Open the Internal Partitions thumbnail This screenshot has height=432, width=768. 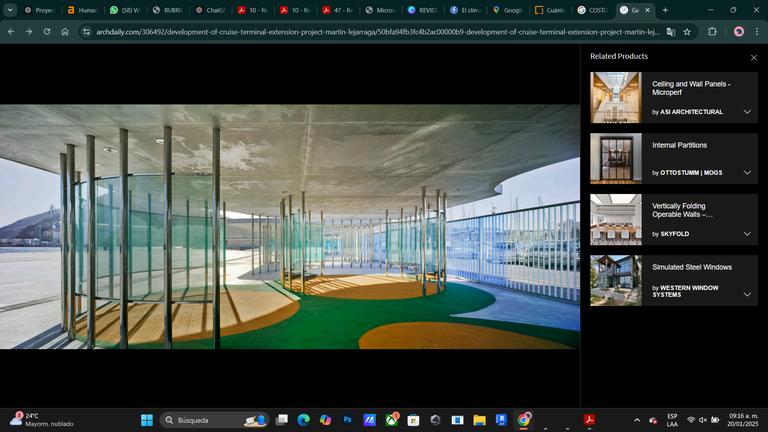pyautogui.click(x=616, y=159)
